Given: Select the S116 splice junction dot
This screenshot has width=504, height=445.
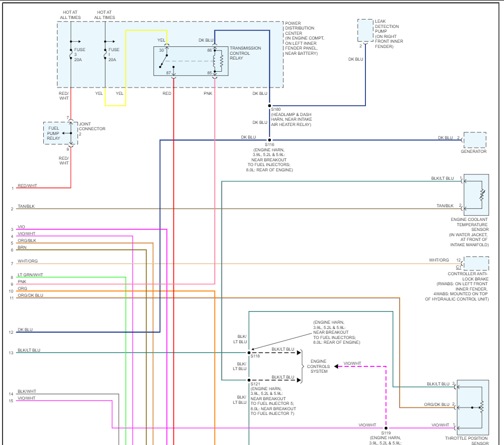Looking at the screenshot, I should 269,140.
